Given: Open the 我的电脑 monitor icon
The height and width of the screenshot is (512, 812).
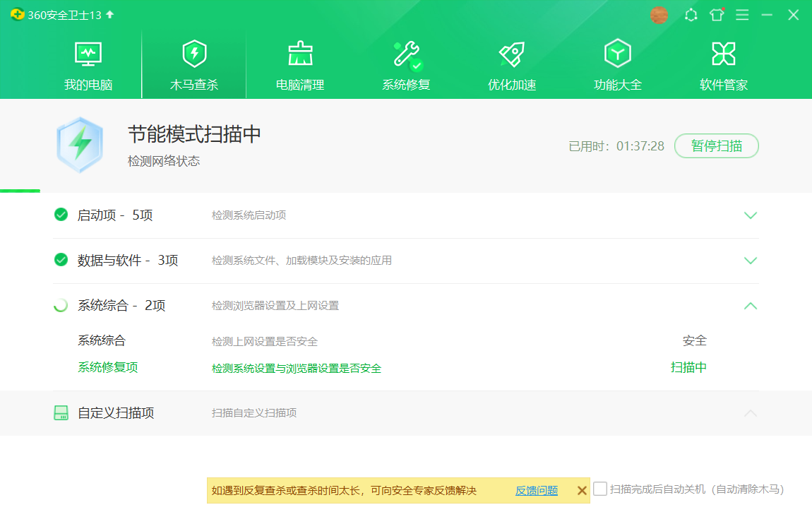Looking at the screenshot, I should point(88,54).
